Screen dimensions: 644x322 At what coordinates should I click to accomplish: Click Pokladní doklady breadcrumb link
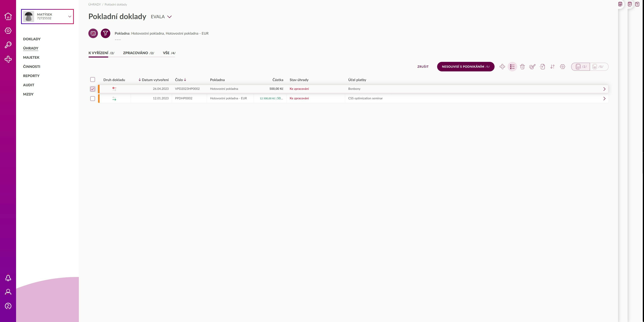pos(116,5)
